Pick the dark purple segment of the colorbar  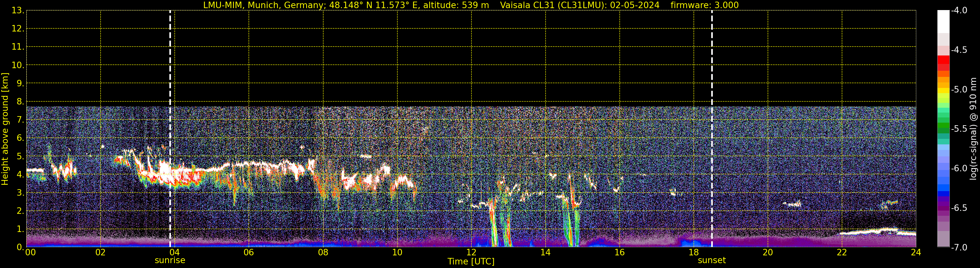[944, 208]
